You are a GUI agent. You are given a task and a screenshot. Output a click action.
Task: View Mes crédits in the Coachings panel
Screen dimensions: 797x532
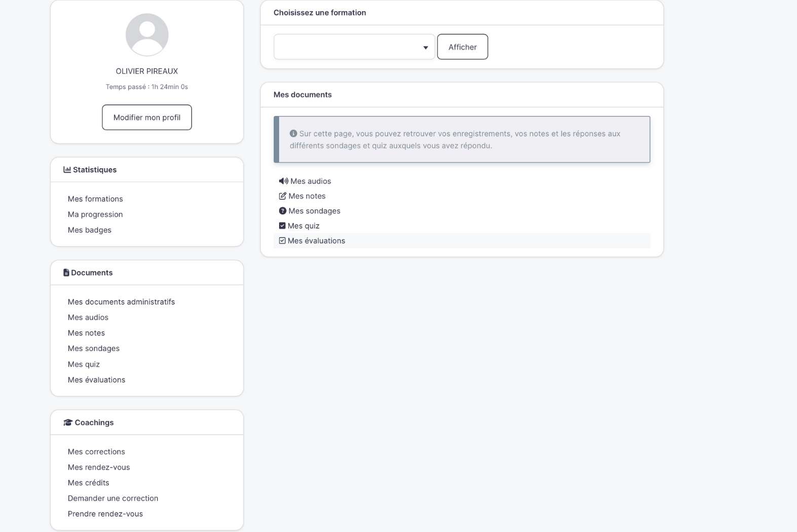coord(89,483)
